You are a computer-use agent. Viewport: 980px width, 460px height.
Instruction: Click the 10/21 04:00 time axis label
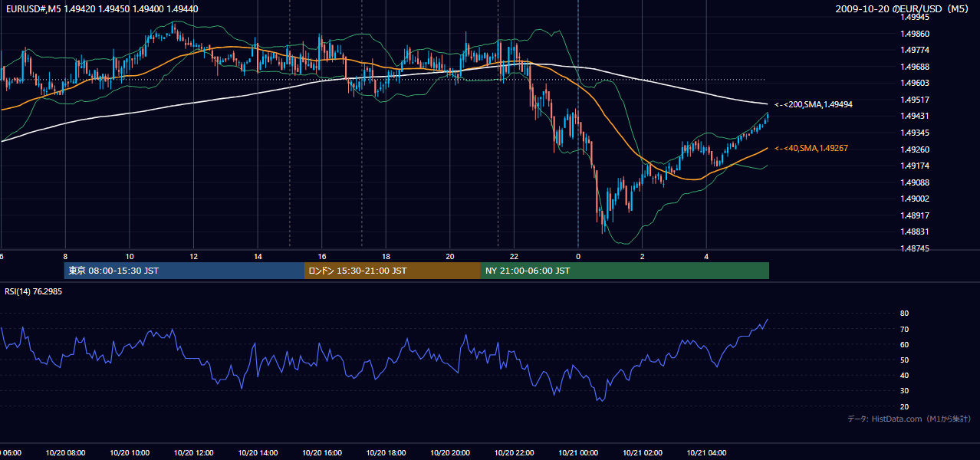coord(706,453)
